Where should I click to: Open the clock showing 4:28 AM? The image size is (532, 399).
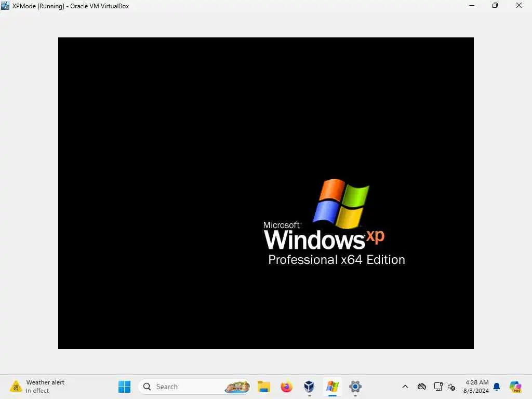476,387
